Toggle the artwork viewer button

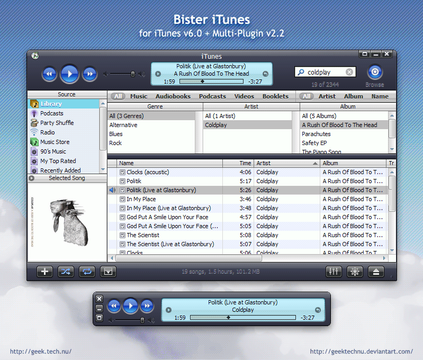[108, 272]
